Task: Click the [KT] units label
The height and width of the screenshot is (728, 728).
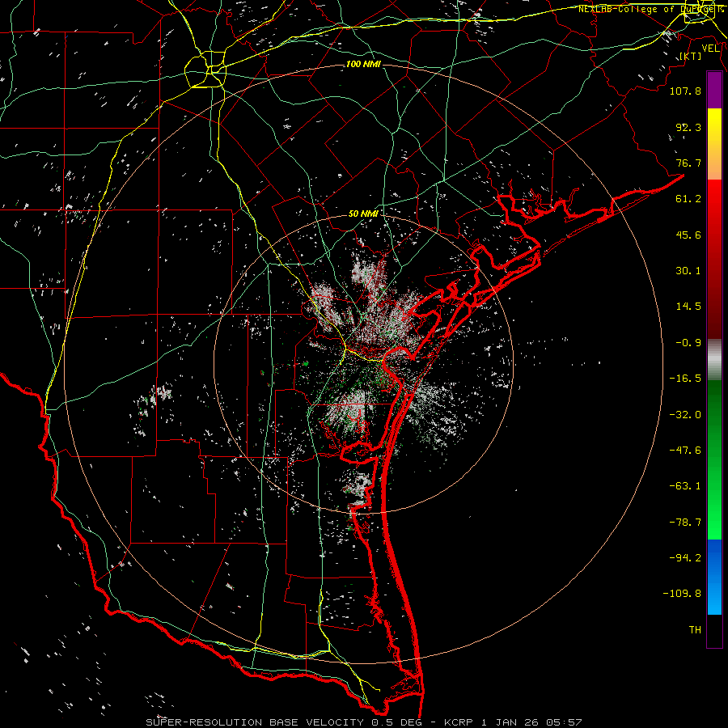Action: click(x=691, y=56)
